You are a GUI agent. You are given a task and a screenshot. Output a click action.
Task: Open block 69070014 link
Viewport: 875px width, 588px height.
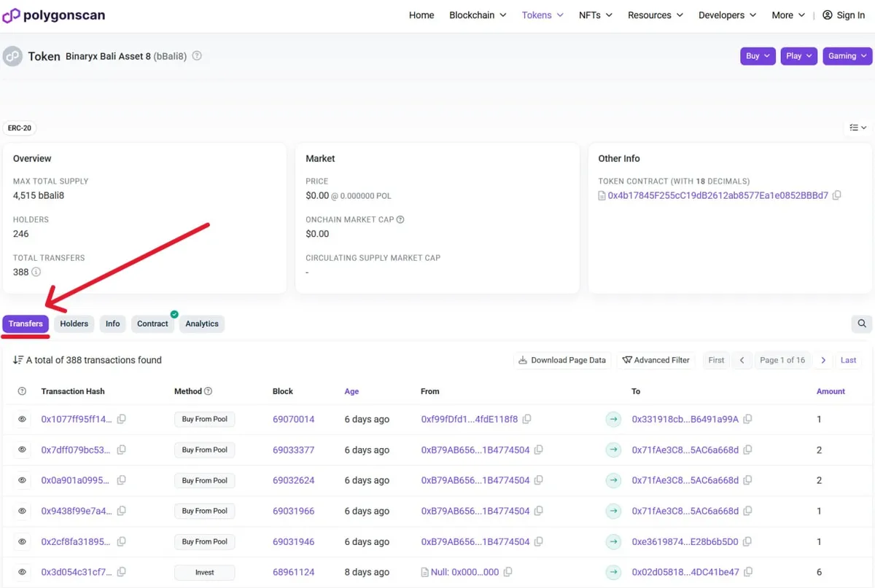(293, 420)
